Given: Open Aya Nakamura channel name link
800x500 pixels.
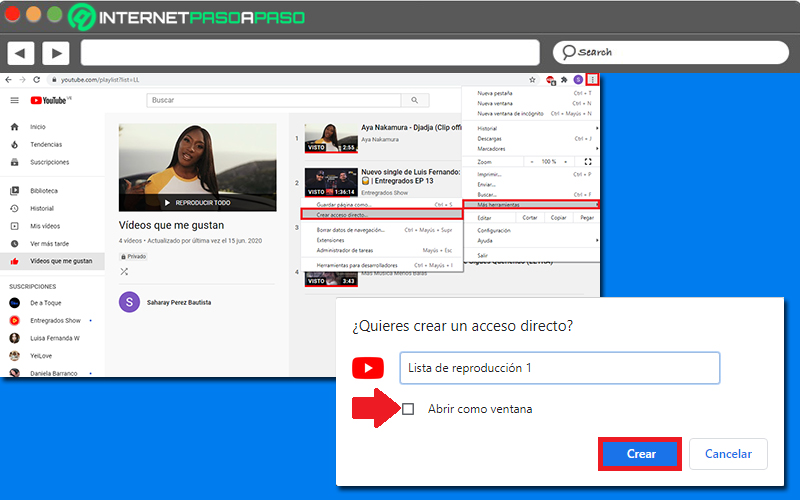Looking at the screenshot, I should 380,139.
